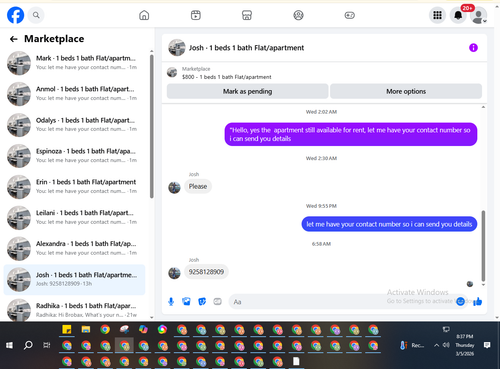Click the chat scroll down arrow

483,285
